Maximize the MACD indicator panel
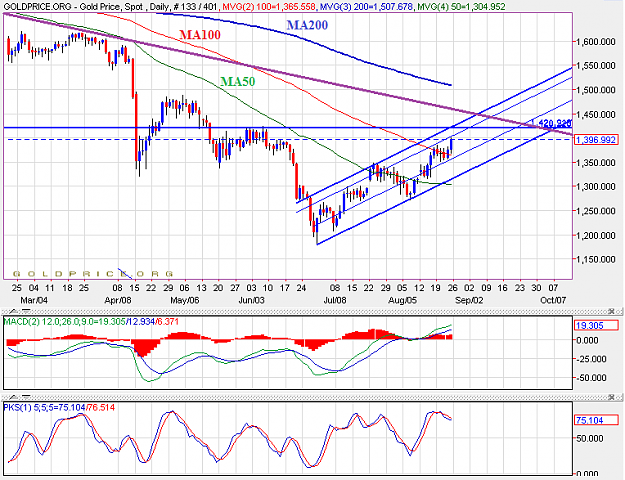The image size is (625, 480). [x=13, y=311]
